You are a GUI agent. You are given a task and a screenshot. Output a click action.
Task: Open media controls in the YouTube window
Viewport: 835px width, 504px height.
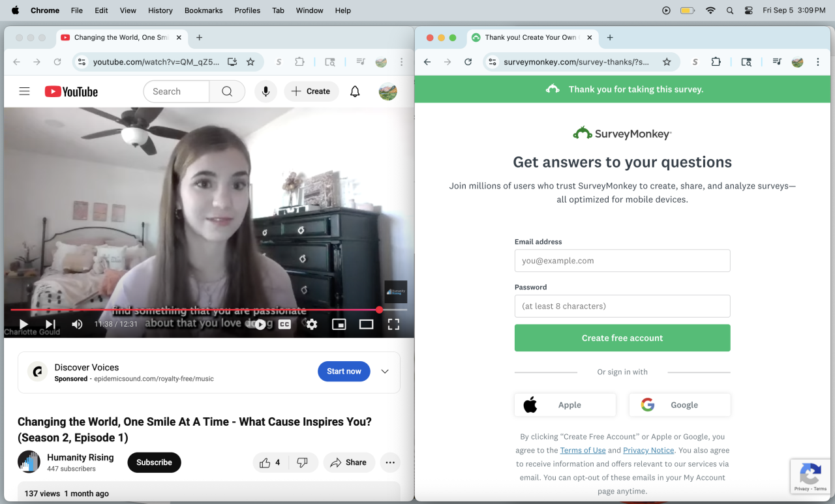click(361, 62)
